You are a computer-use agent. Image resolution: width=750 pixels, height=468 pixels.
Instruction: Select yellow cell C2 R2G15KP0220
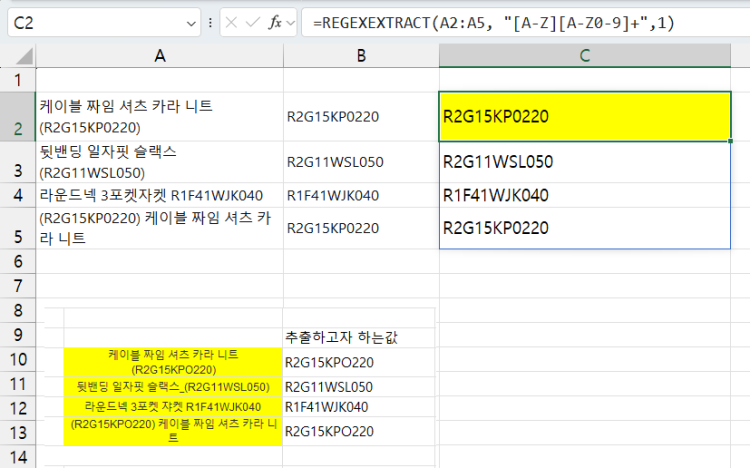(x=585, y=117)
